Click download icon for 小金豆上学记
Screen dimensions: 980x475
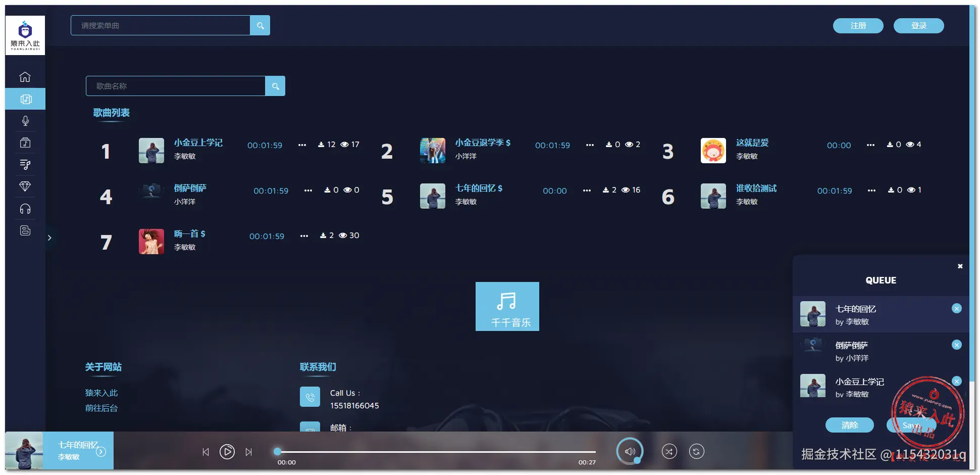[x=321, y=145]
